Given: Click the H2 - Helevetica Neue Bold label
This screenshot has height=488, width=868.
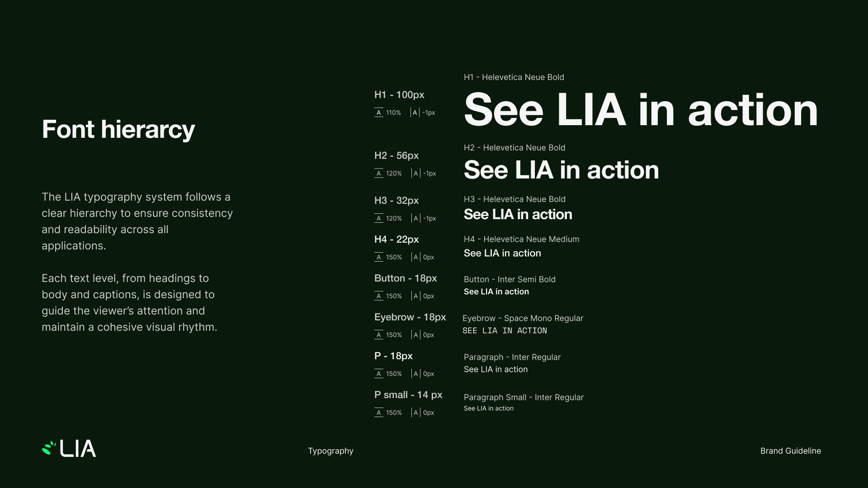Looking at the screenshot, I should click(x=514, y=148).
